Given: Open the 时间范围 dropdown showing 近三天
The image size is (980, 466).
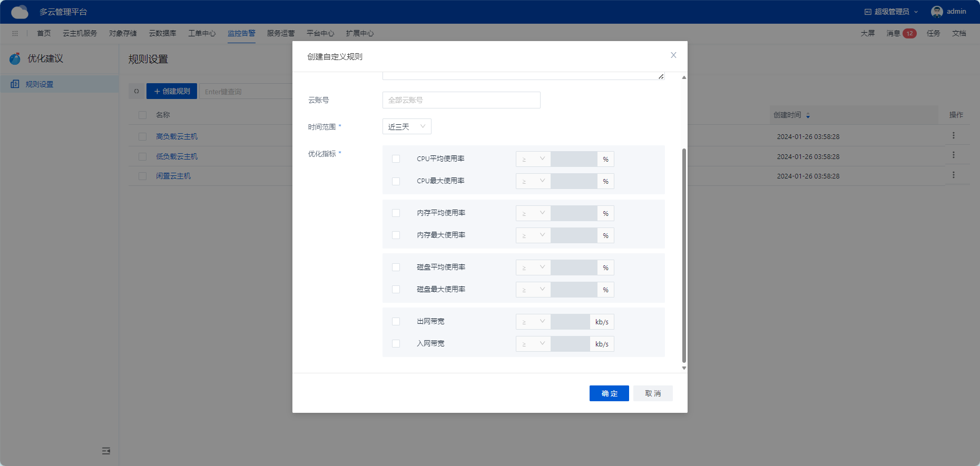Looking at the screenshot, I should coord(406,126).
